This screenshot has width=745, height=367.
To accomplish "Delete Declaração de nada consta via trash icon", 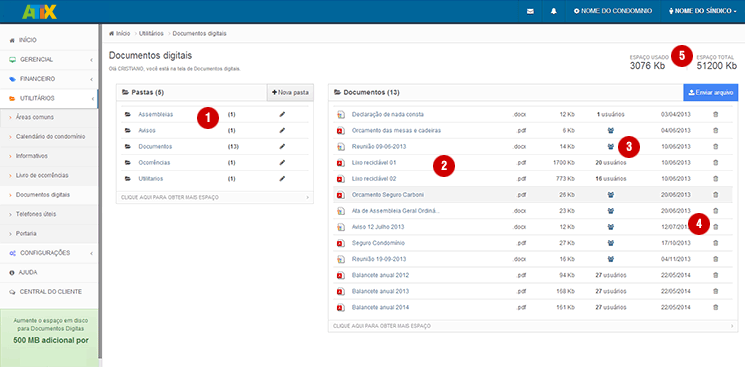I will tap(716, 115).
